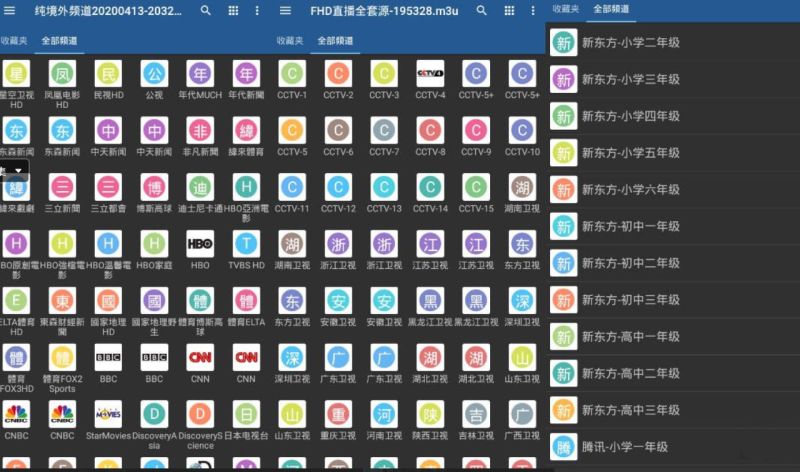Open three-dot overflow menu of 纯境外频道 playlist
Image resolution: width=800 pixels, height=472 pixels.
pyautogui.click(x=257, y=10)
